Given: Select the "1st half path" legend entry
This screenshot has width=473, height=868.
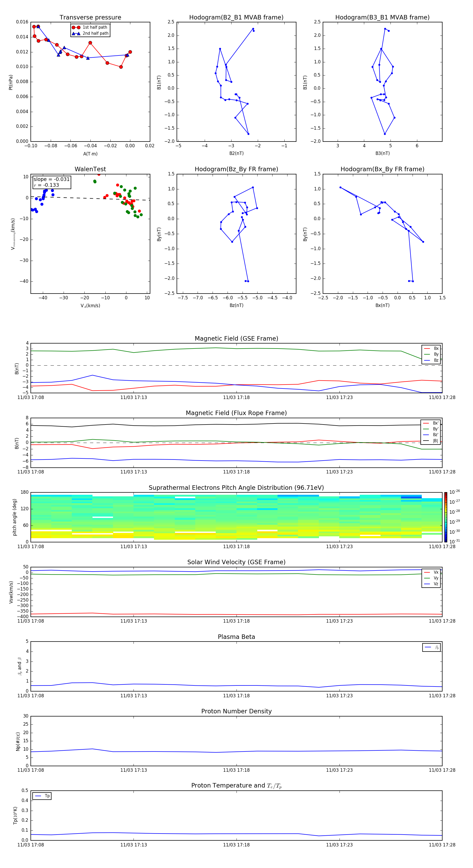Looking at the screenshot, I should click(x=90, y=27).
